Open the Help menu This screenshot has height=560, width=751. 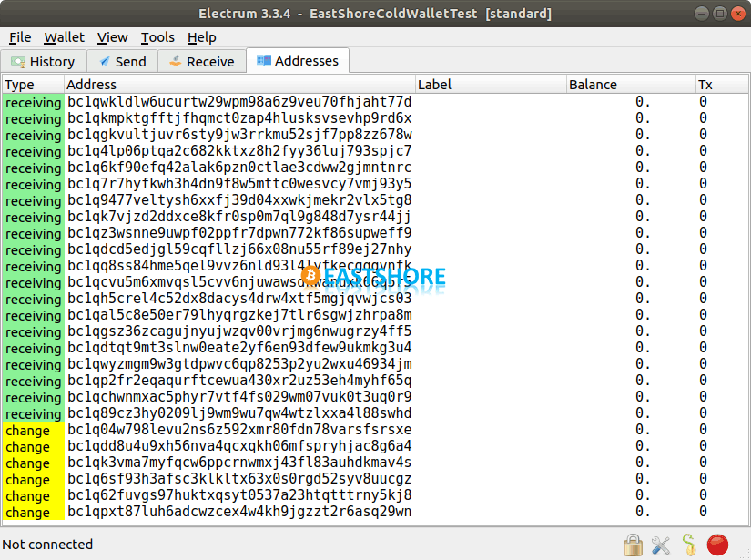coord(202,37)
